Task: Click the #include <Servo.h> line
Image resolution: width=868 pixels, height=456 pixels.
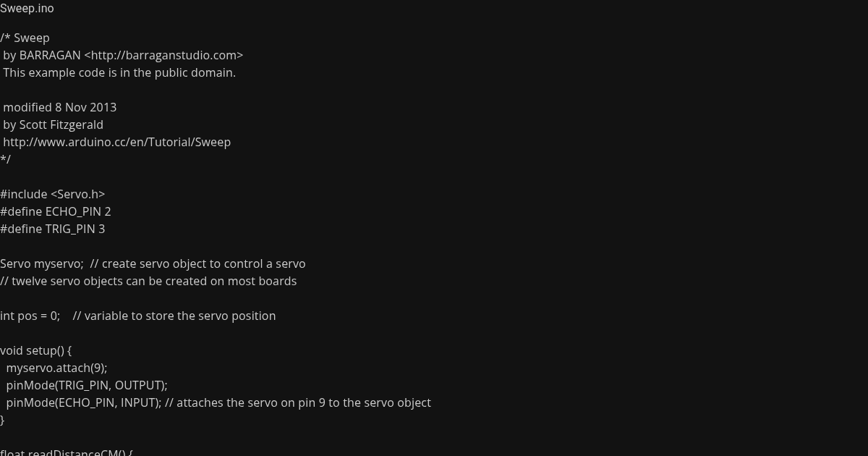Action: (x=53, y=194)
